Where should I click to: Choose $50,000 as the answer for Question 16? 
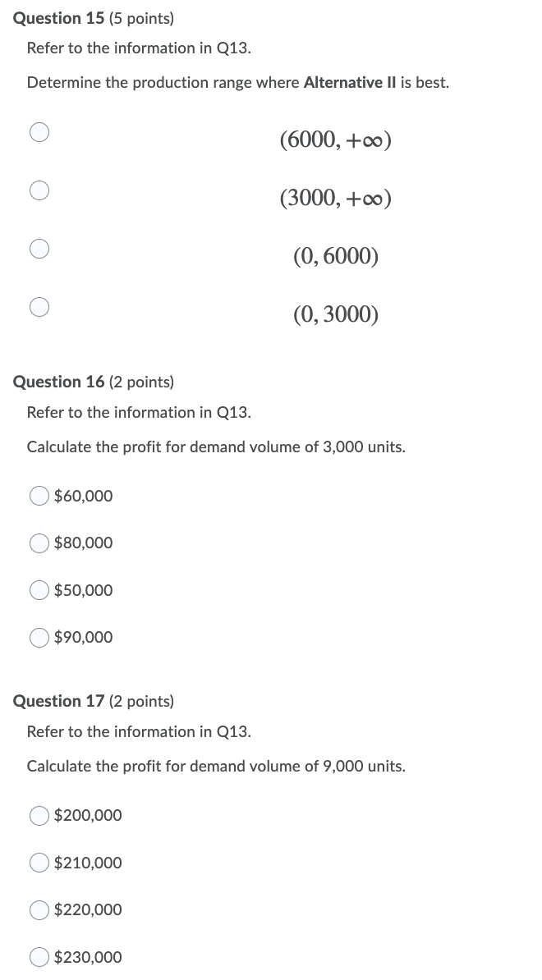pos(39,590)
